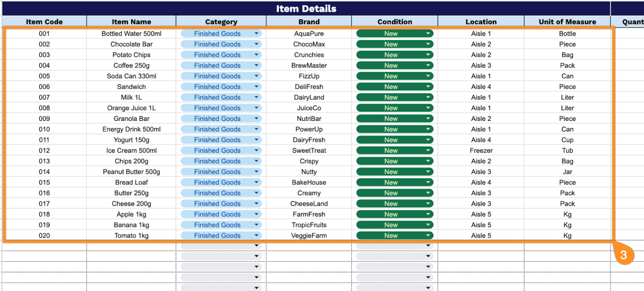Expand the Category dropdown on the Ice Cream row
This screenshot has width=644, height=291.
[x=257, y=150]
